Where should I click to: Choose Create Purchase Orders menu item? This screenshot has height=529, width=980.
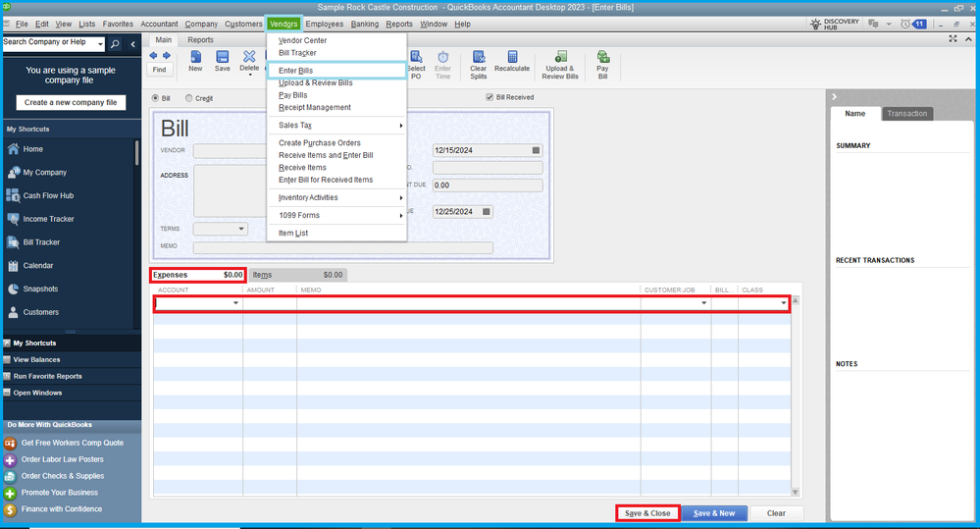(320, 143)
